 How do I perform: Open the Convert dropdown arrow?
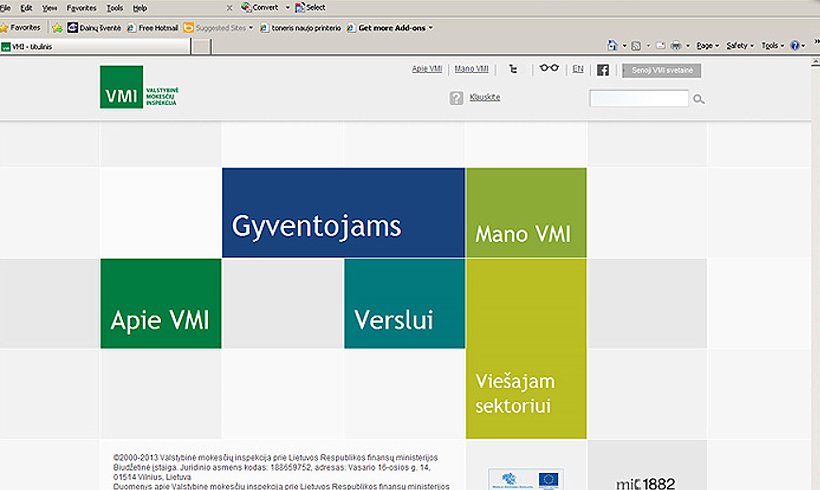[x=287, y=8]
